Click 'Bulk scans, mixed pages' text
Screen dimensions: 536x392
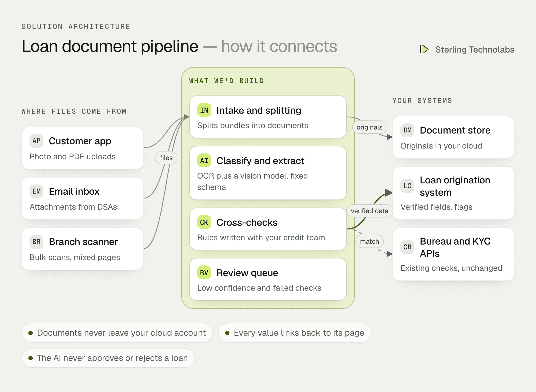75,257
